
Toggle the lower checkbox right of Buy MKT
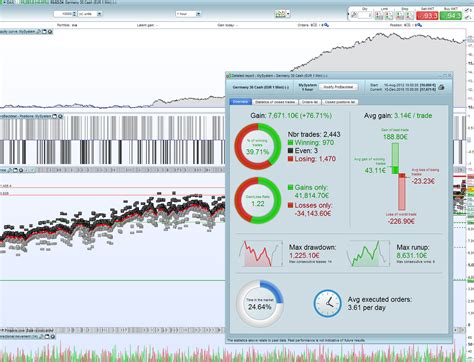click(x=466, y=17)
